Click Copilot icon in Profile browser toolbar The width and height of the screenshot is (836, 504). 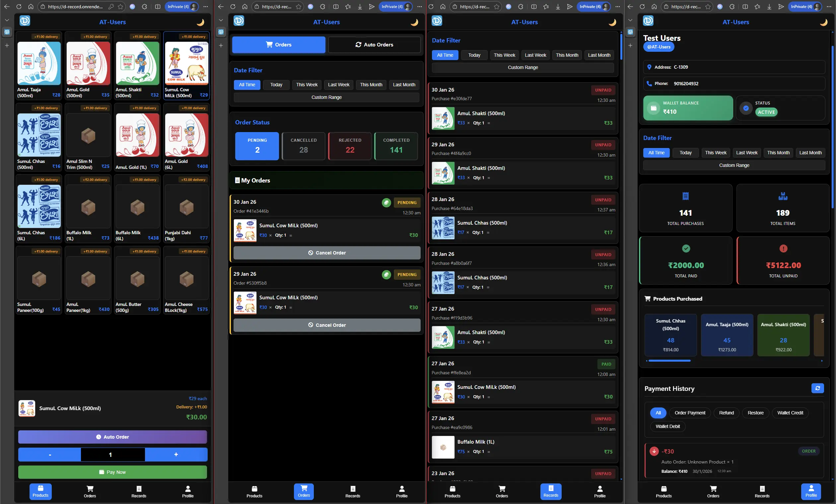point(720,7)
